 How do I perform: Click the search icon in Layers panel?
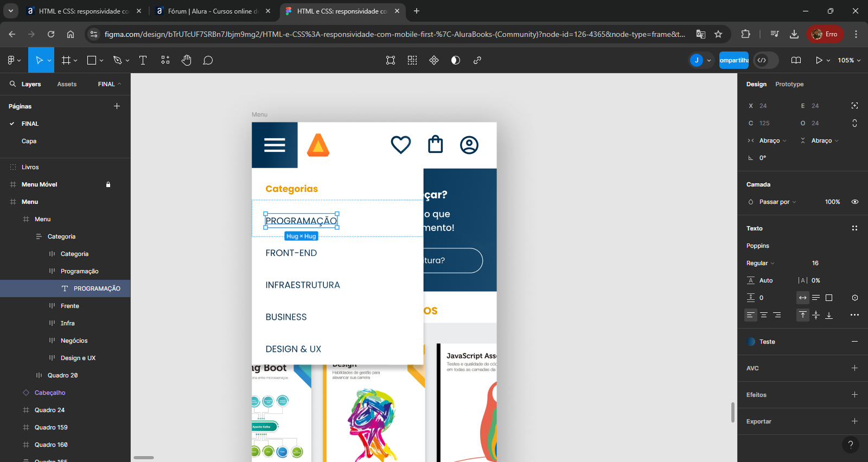(12, 84)
